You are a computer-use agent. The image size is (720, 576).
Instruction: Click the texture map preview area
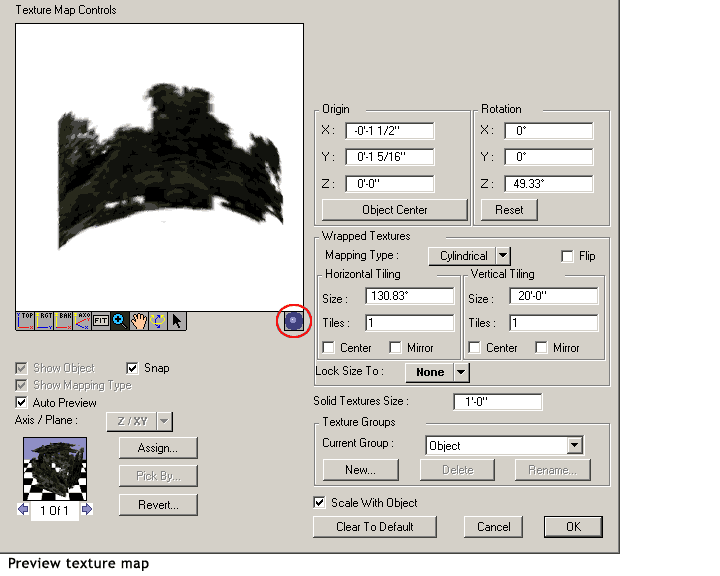159,168
